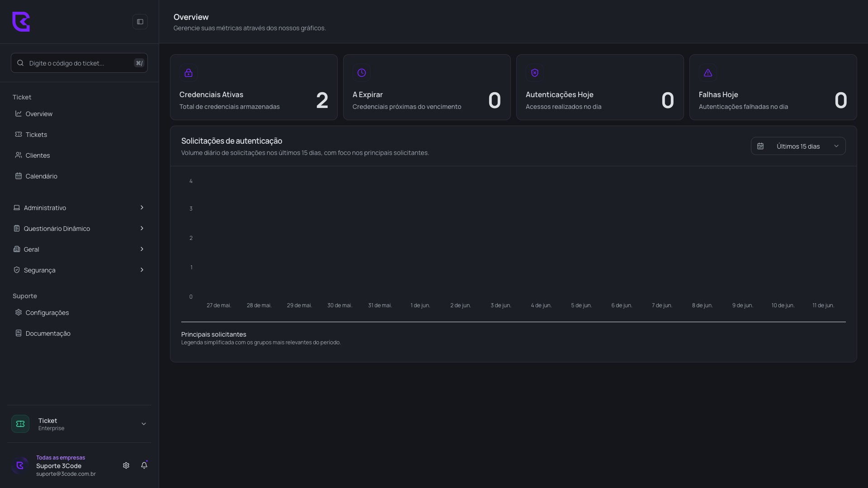Click the period dropdown chevron arrow
The height and width of the screenshot is (488, 868).
(x=836, y=146)
